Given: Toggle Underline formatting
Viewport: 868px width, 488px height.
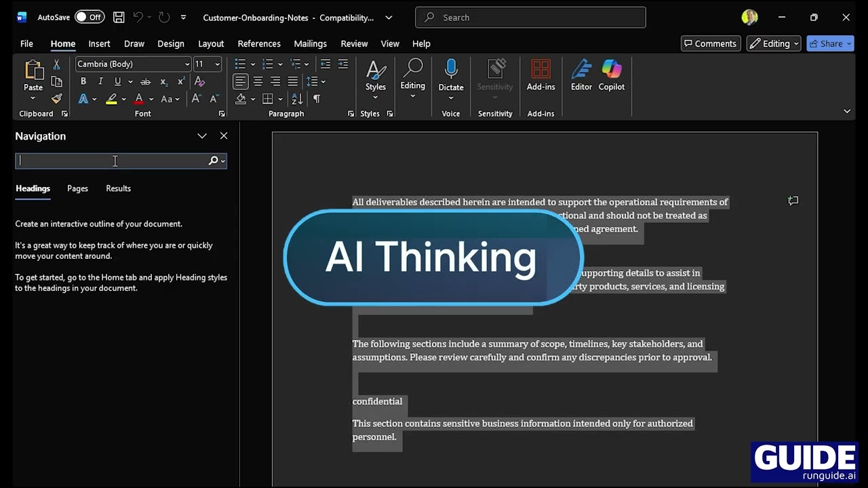Looking at the screenshot, I should 117,81.
